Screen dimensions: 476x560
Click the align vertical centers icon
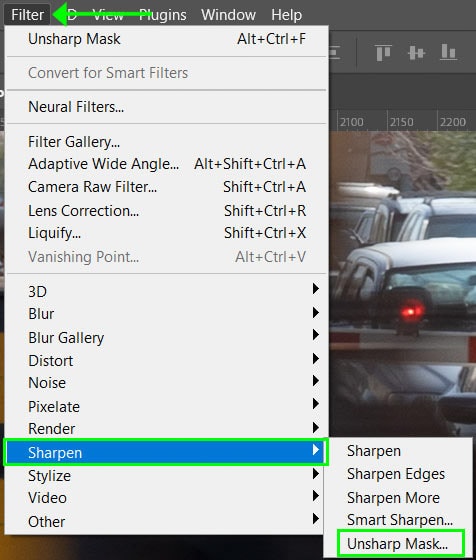pyautogui.click(x=416, y=53)
